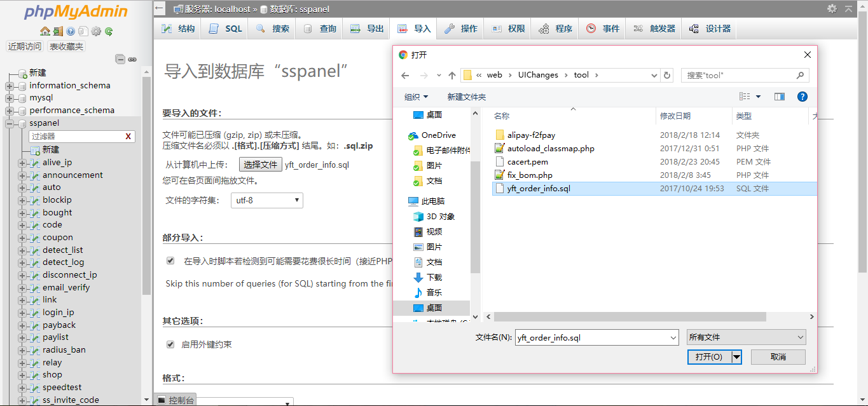
Task: Click the change view icon in dialog
Action: (745, 97)
